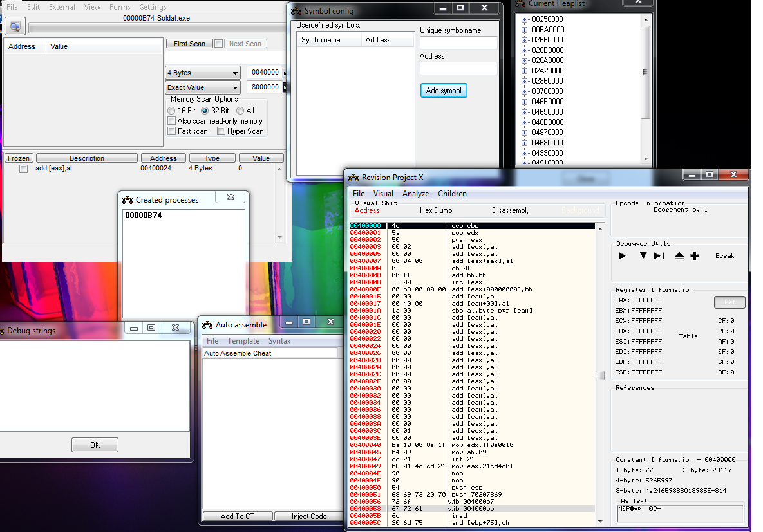Click the eject-shaped icon in Debugger Utils
This screenshot has height=532, width=763.
tap(679, 256)
